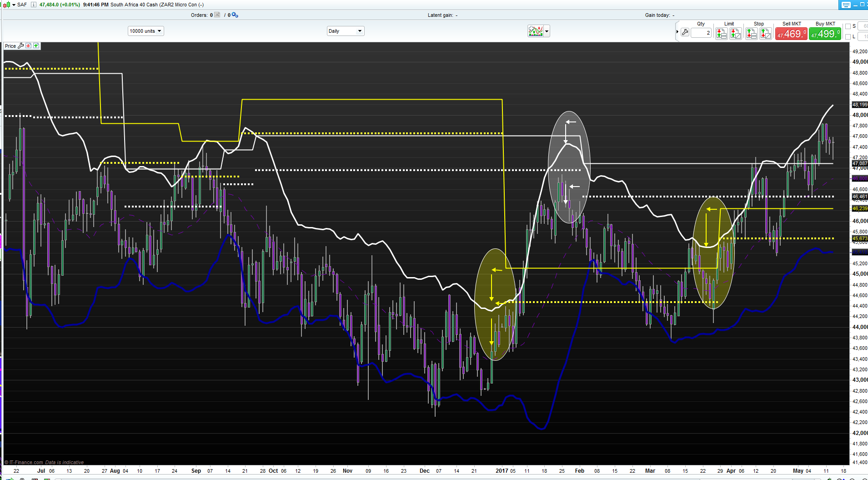Open the on-screen keyboard icon
This screenshot has height=480, width=868.
coord(846,5)
